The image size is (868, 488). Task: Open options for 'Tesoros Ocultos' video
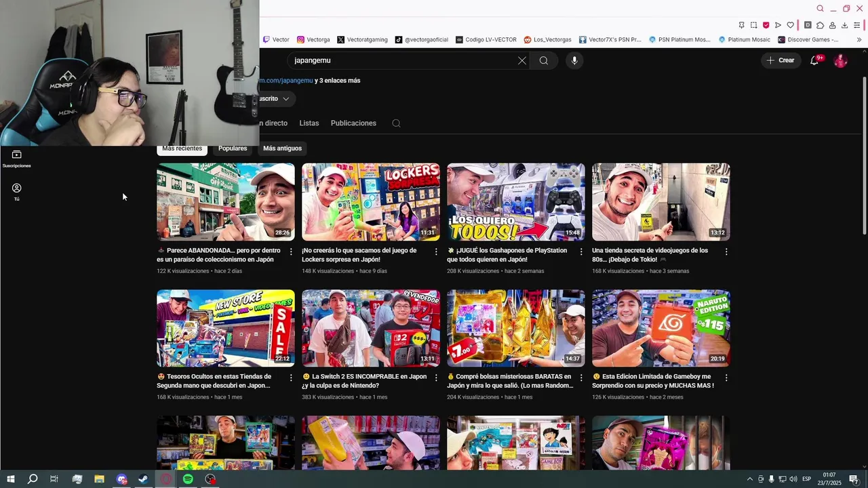(291, 378)
